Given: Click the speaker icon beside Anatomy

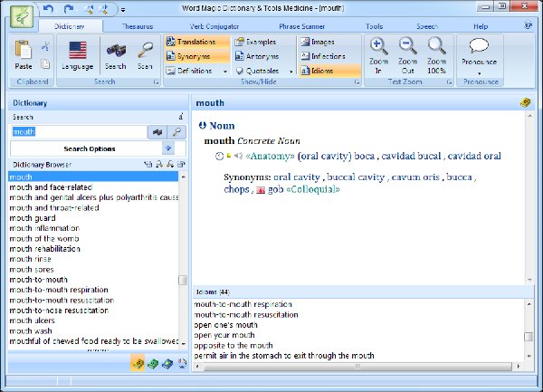Looking at the screenshot, I should click(x=238, y=156).
